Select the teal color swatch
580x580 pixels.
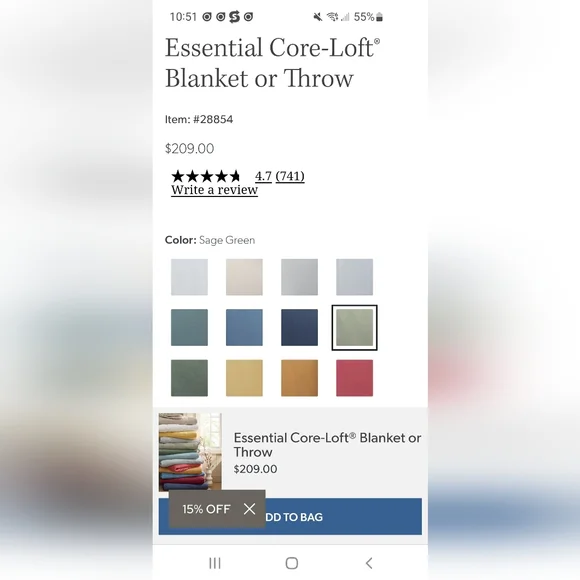tap(189, 327)
